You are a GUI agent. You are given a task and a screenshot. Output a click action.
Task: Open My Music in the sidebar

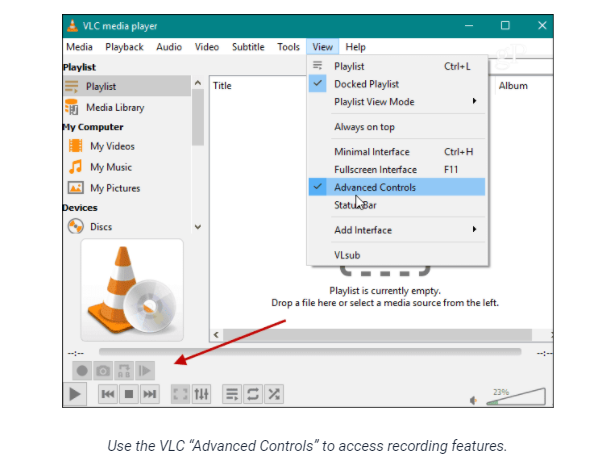tap(127, 167)
